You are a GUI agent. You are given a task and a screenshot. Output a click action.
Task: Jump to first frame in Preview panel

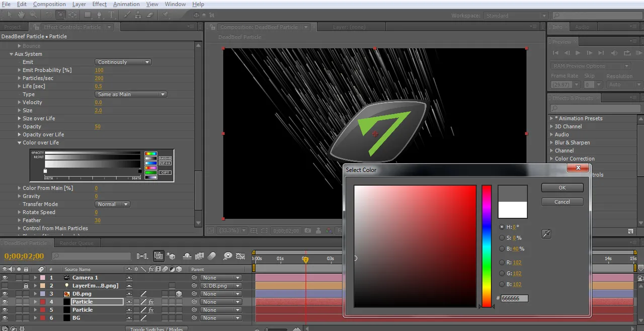click(555, 53)
